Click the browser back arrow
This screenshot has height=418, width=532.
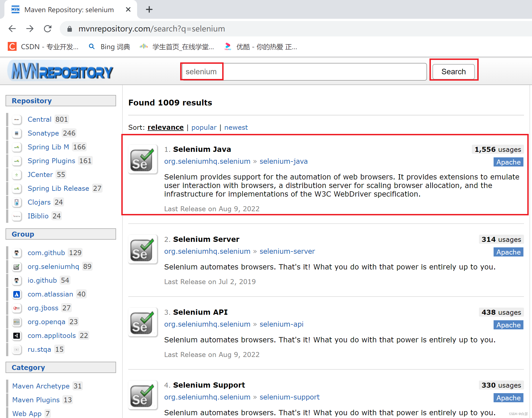click(x=12, y=29)
